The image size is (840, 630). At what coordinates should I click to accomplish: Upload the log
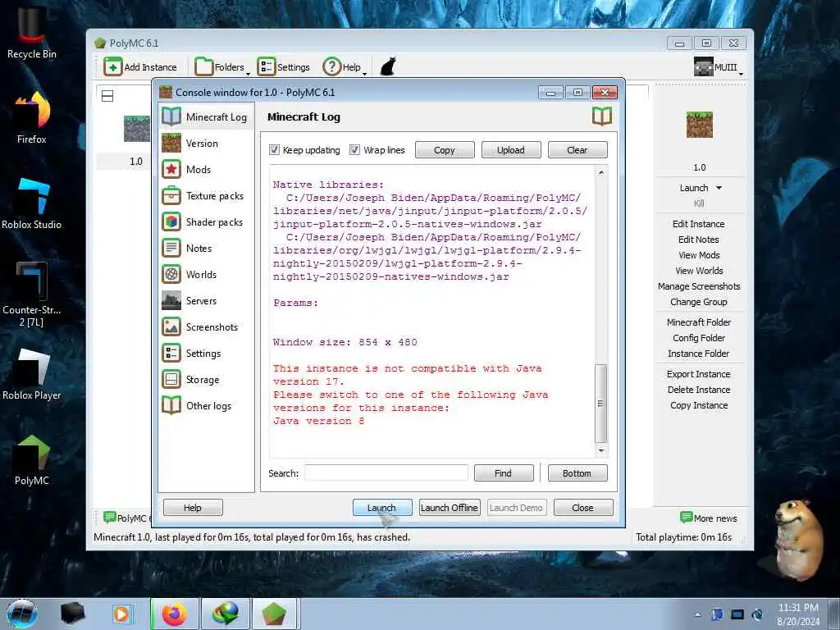click(x=511, y=150)
